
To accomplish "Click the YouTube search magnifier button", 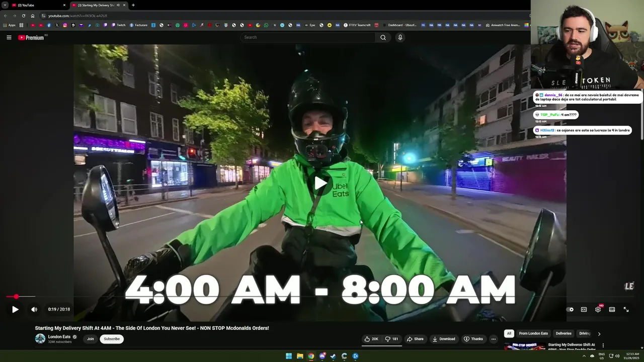I will point(383,37).
